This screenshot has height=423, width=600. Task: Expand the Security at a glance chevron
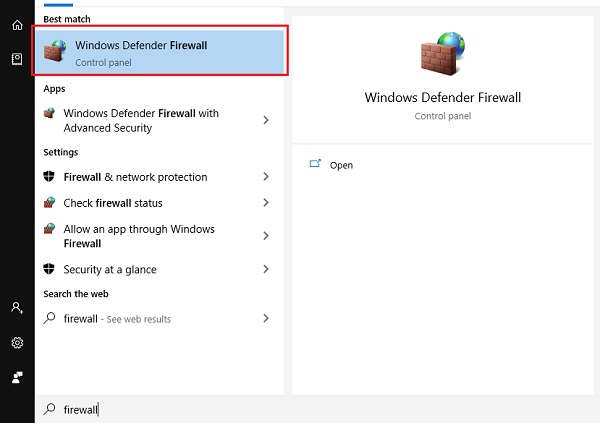click(266, 270)
